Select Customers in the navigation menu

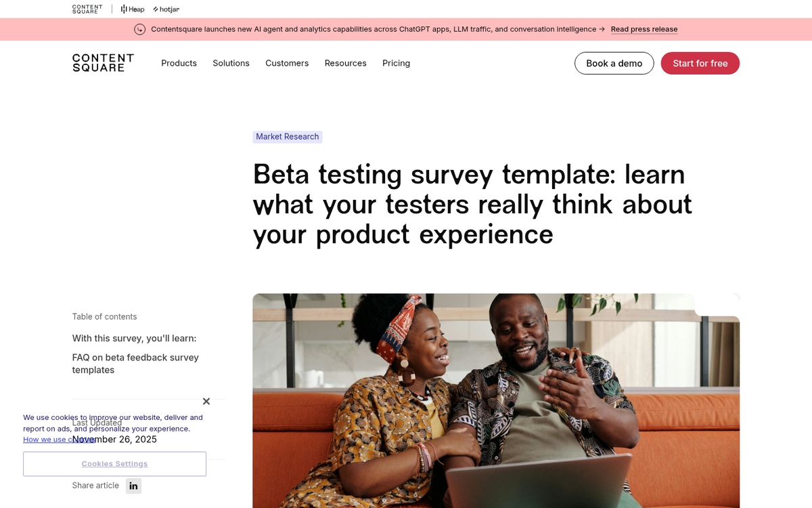click(287, 63)
